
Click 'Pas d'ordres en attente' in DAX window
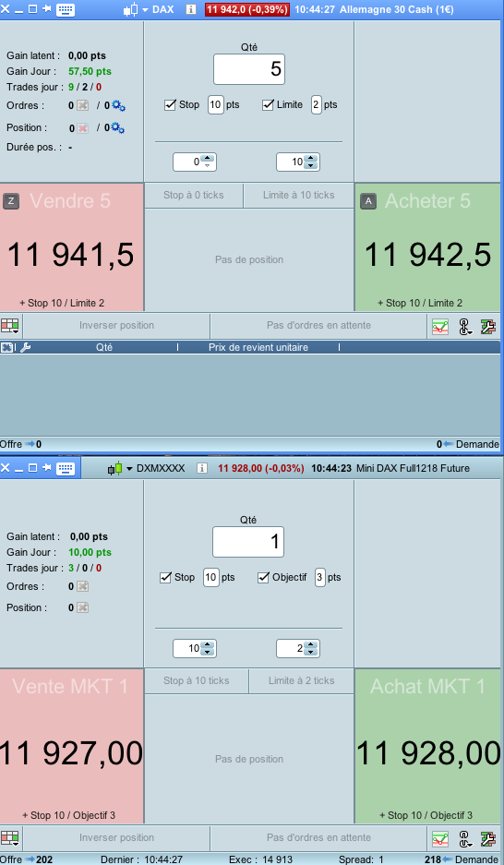tap(318, 326)
